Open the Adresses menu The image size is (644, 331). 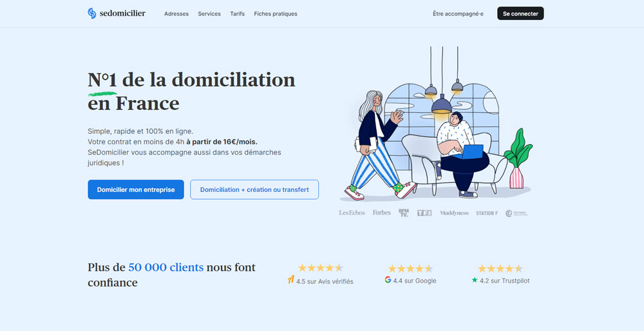[x=176, y=14]
